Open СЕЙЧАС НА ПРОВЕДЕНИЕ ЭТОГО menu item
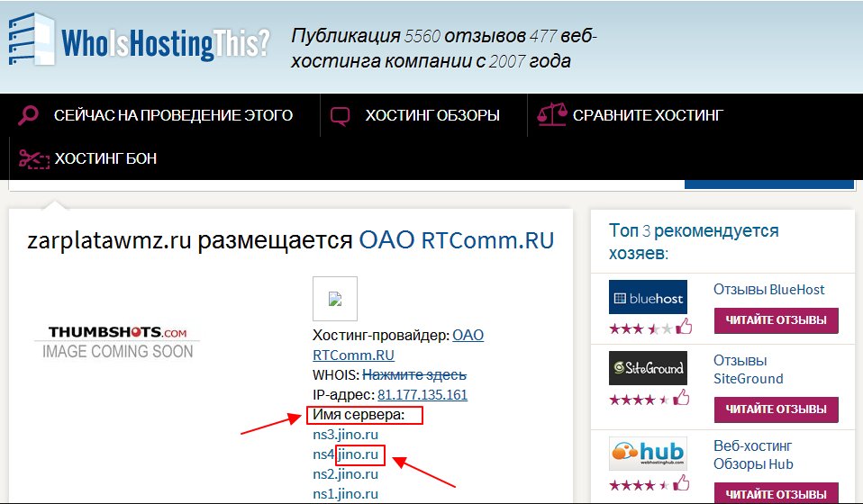This screenshot has height=504, width=863. tap(173, 115)
